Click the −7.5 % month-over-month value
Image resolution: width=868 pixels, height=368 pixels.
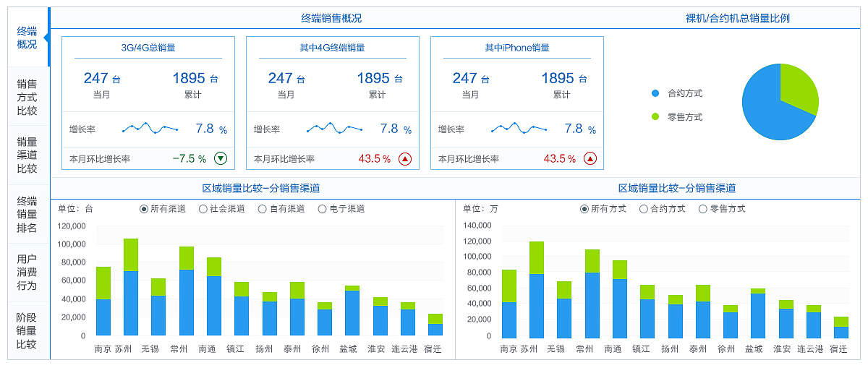[x=189, y=158]
